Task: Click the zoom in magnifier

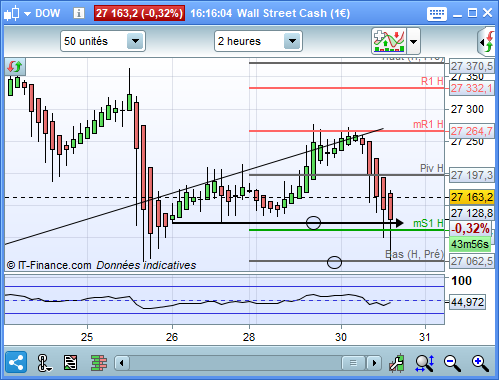Action: click(x=480, y=363)
